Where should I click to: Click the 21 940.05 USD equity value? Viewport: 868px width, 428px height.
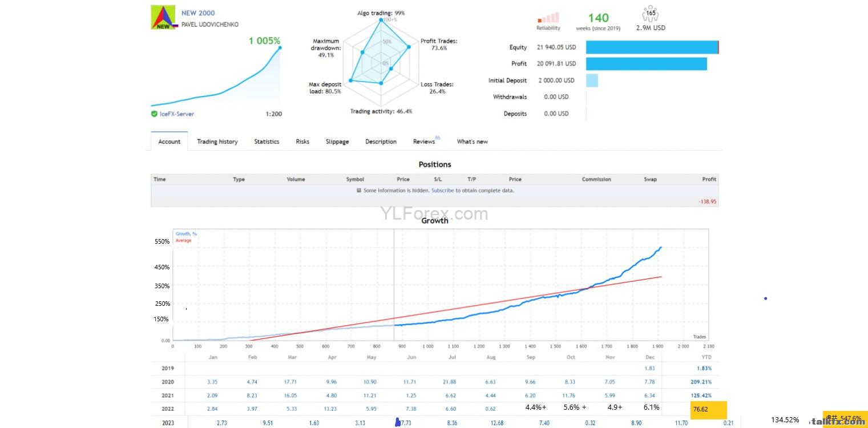[x=556, y=47]
